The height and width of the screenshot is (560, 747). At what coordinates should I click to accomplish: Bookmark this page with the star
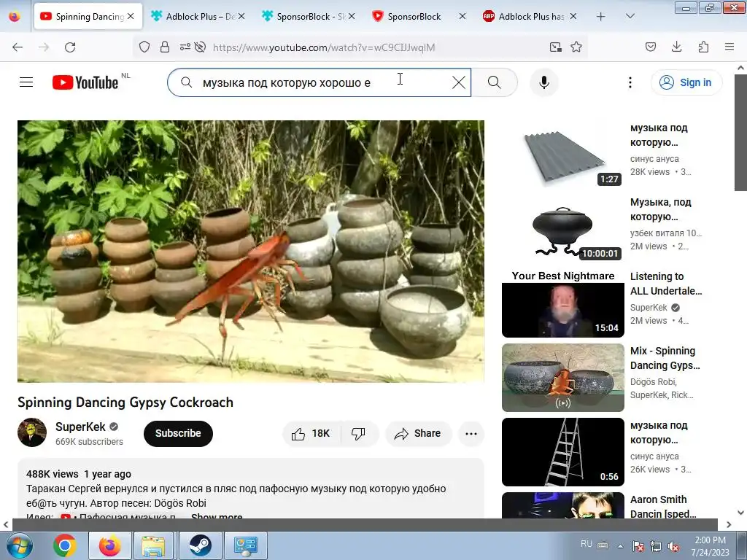[x=576, y=47]
